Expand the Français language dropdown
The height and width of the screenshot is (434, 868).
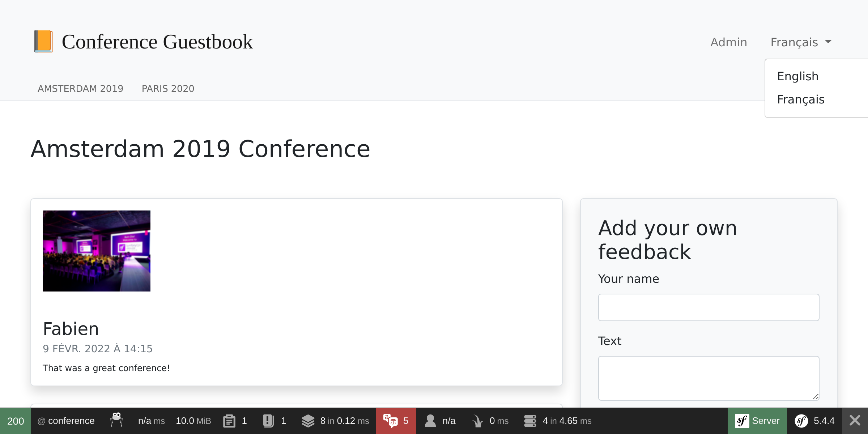801,42
